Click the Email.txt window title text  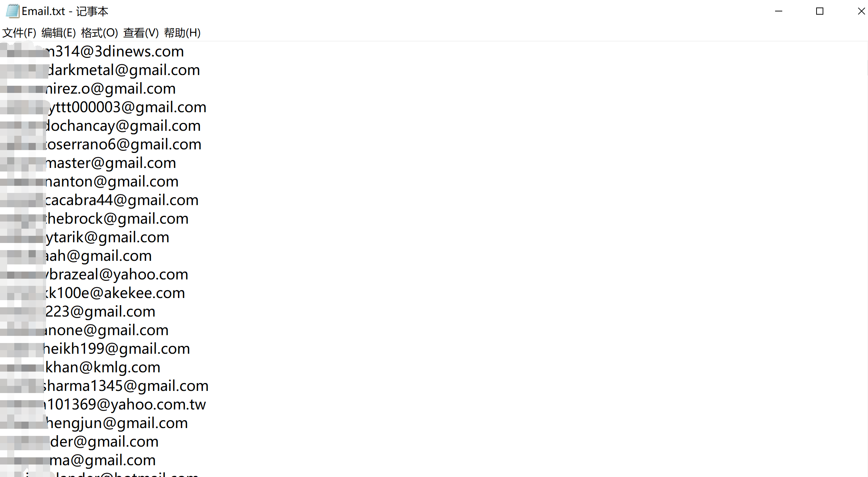pyautogui.click(x=65, y=11)
